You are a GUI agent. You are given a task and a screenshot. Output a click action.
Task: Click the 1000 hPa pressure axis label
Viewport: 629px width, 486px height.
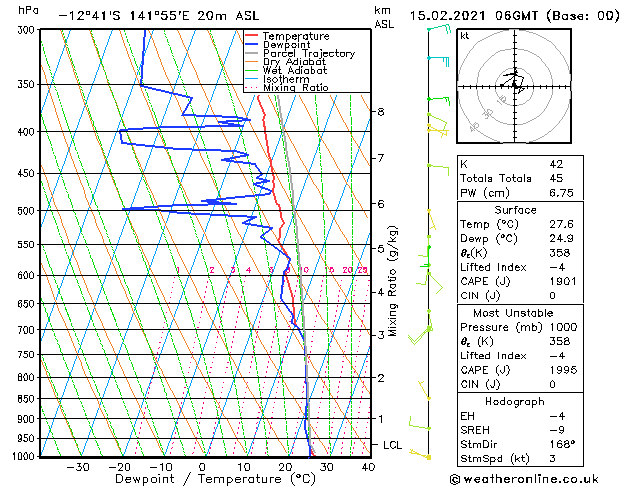point(24,456)
